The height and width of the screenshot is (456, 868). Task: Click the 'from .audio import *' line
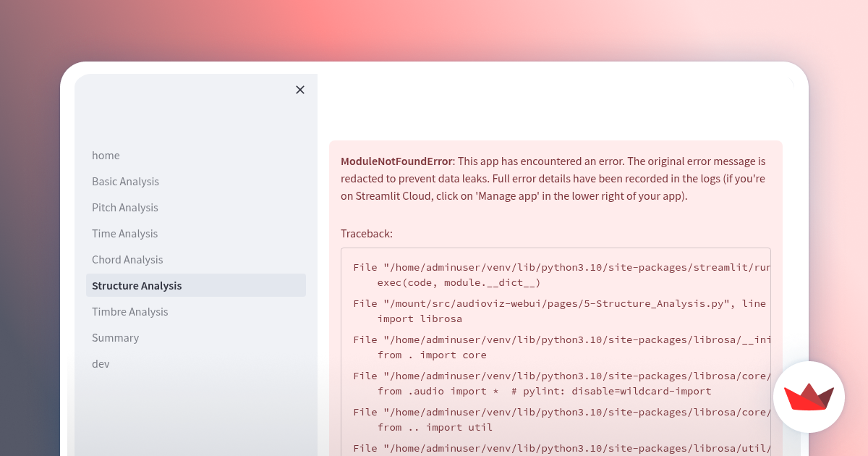pyautogui.click(x=545, y=391)
